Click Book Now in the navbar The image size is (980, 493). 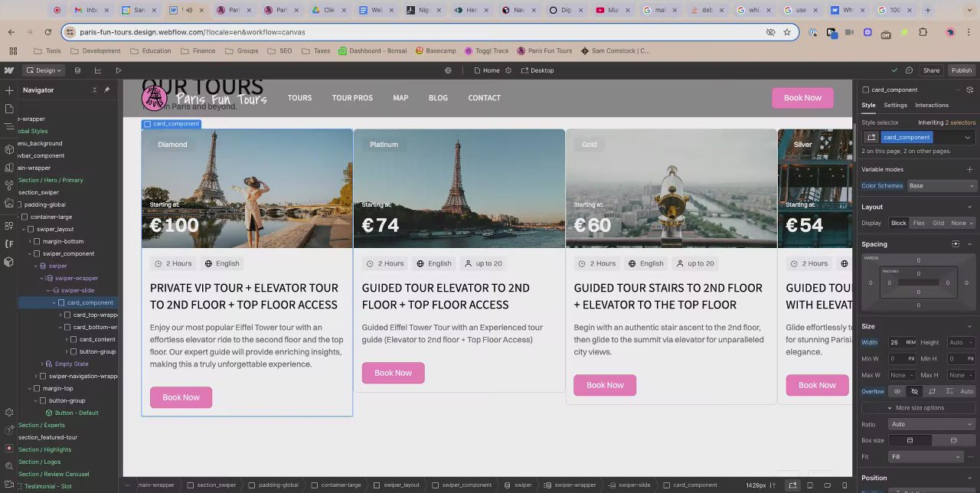click(x=802, y=98)
